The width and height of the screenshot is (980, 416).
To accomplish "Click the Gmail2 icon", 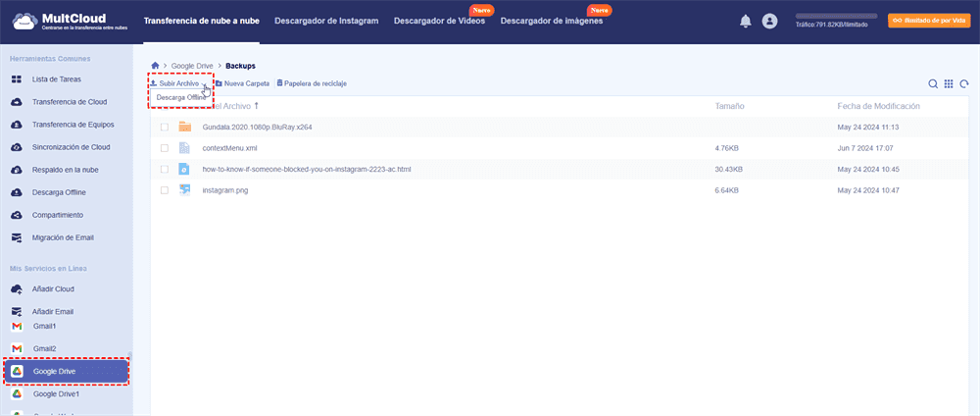I will click(x=18, y=348).
